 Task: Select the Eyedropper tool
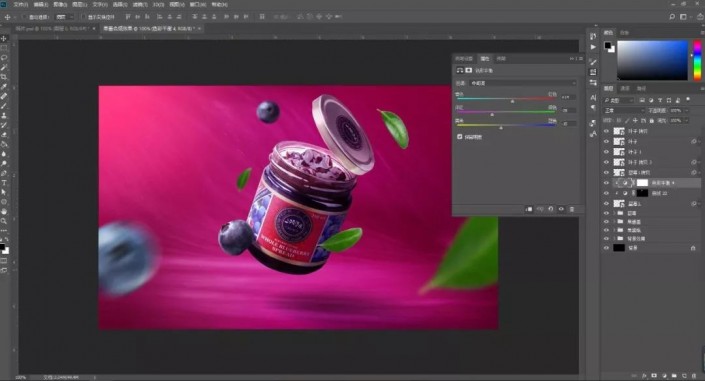click(x=4, y=86)
